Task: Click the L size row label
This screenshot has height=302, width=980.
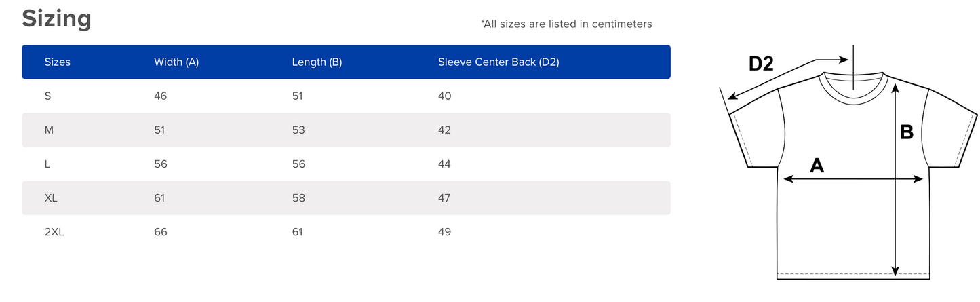Action: (x=47, y=164)
